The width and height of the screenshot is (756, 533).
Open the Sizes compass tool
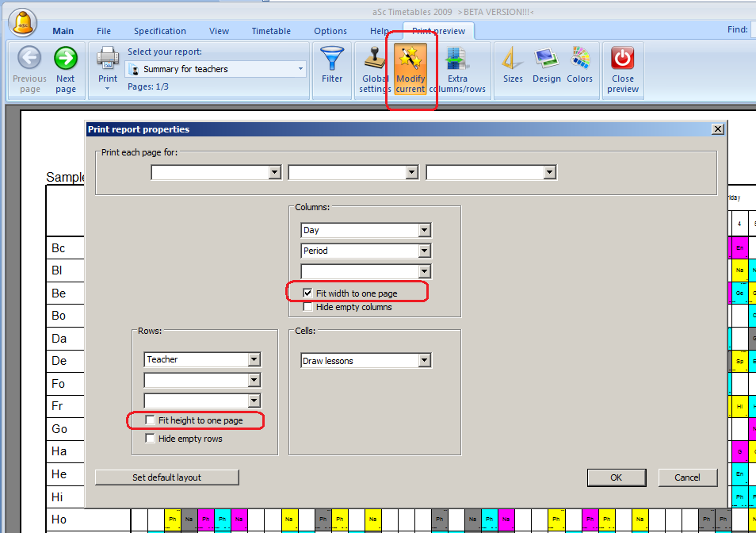(x=513, y=59)
